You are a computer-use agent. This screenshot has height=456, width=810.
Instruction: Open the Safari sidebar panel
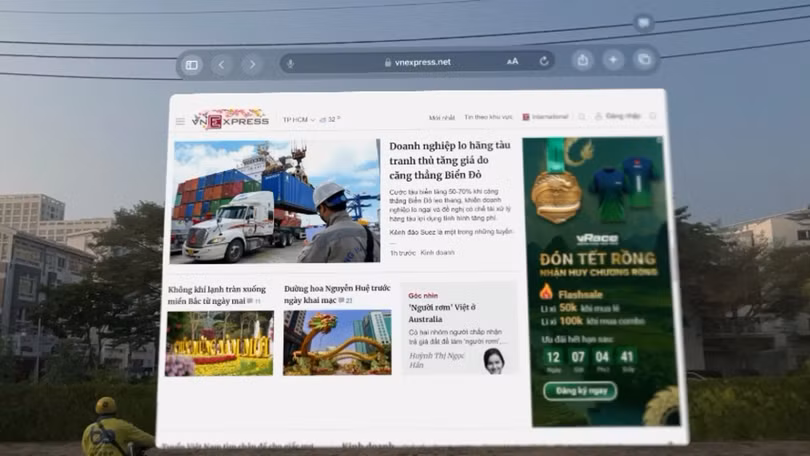coord(191,64)
